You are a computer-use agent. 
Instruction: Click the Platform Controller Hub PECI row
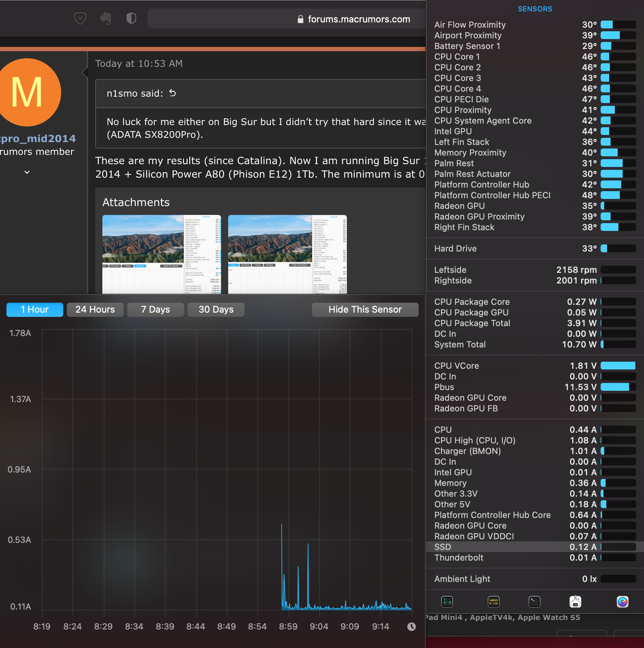[535, 195]
